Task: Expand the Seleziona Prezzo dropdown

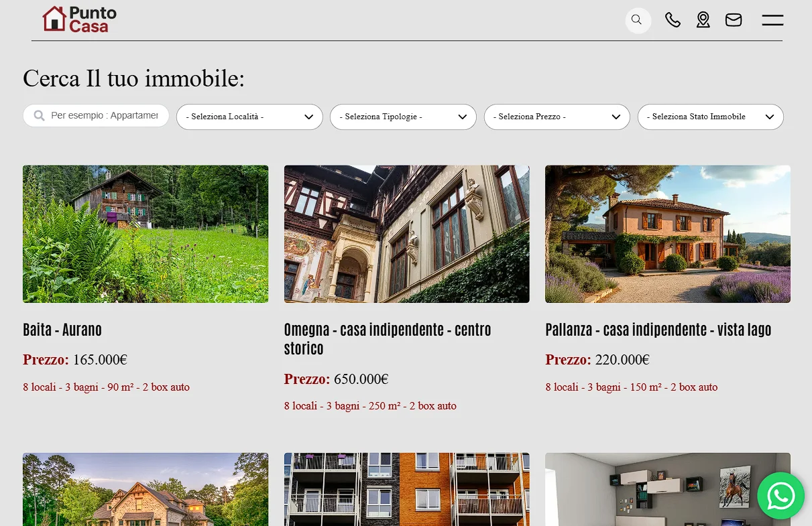Action: coord(557,117)
